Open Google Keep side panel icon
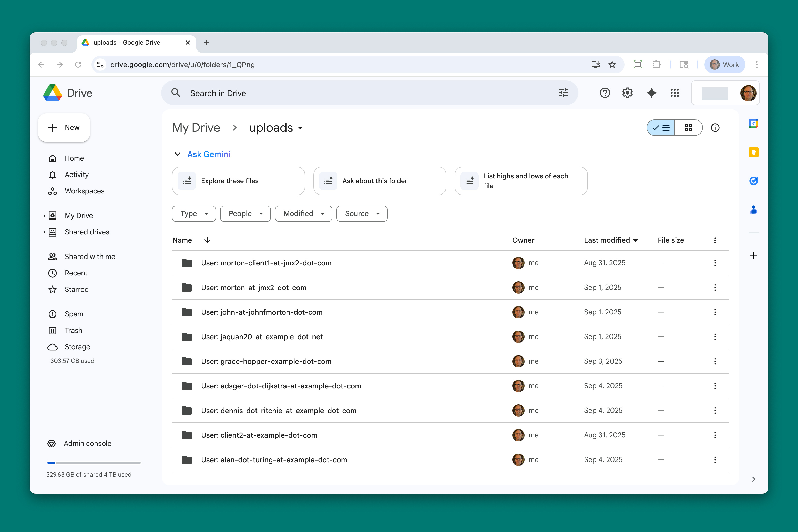The image size is (798, 532). click(753, 152)
